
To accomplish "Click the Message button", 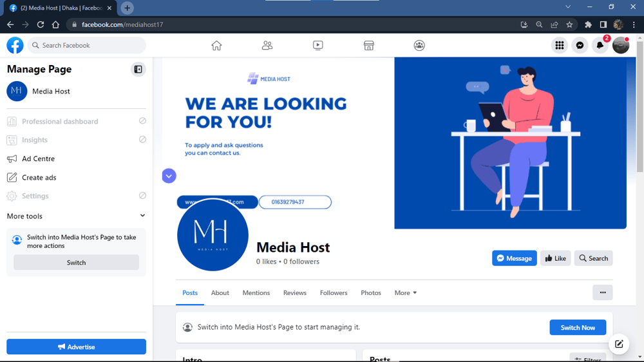I will point(514,258).
